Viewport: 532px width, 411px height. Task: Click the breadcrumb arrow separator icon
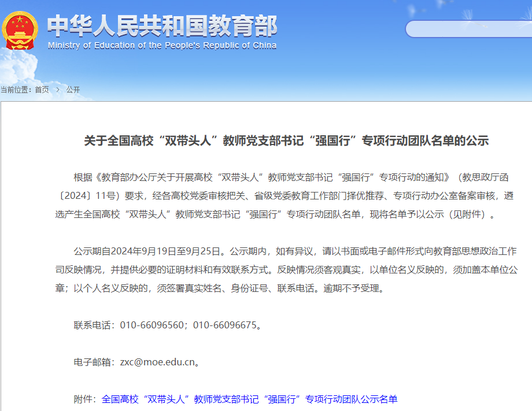pos(58,90)
